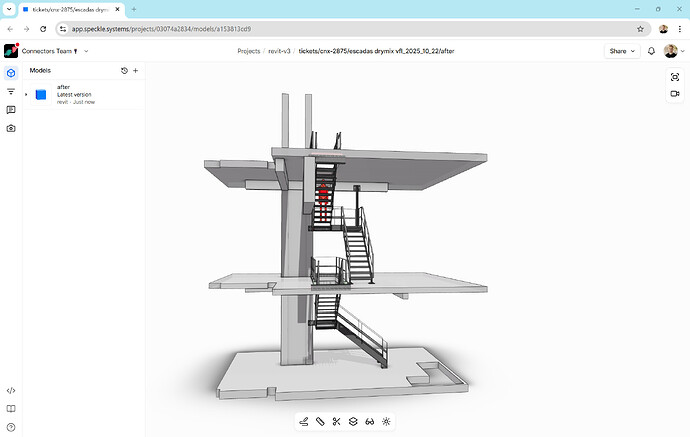690x437 pixels.
Task: Bookmark page with the star icon
Action: (x=640, y=29)
